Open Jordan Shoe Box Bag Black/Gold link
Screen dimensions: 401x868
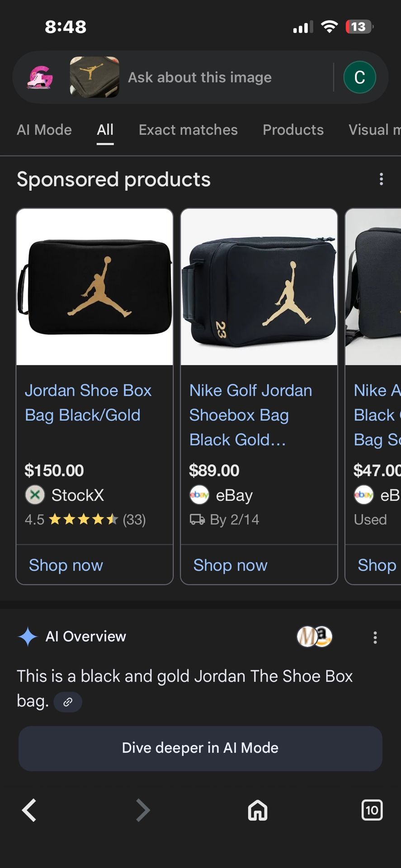[x=88, y=402]
